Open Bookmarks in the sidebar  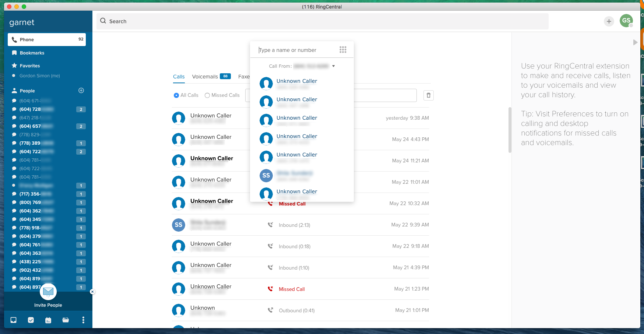(32, 53)
